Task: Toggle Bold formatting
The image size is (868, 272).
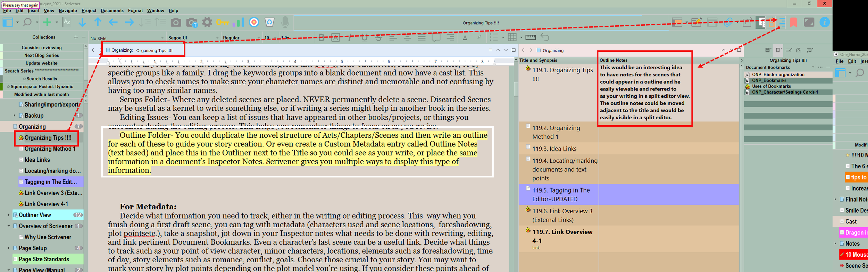Action: click(x=322, y=37)
